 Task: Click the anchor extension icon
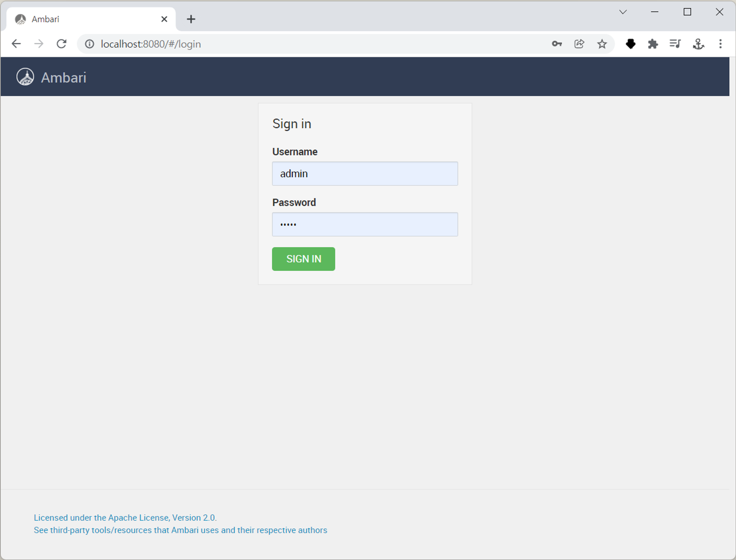[x=698, y=44]
